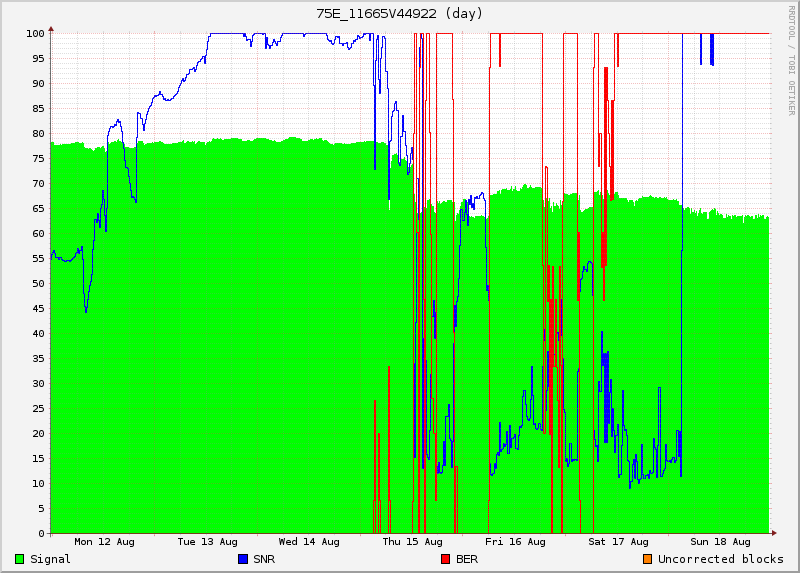Screen dimensions: 800x573
Task: Click the 100 value on the y-axis
Action: pos(35,34)
